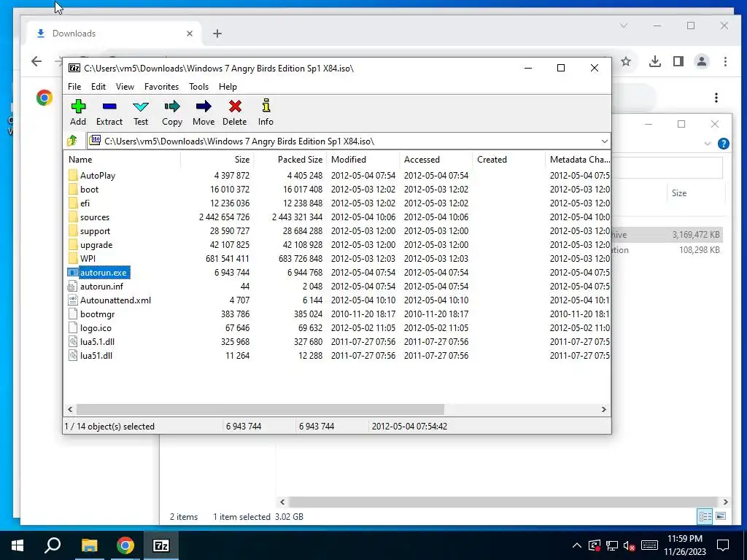Sort by Name column header
The height and width of the screenshot is (560, 747).
[x=122, y=160]
